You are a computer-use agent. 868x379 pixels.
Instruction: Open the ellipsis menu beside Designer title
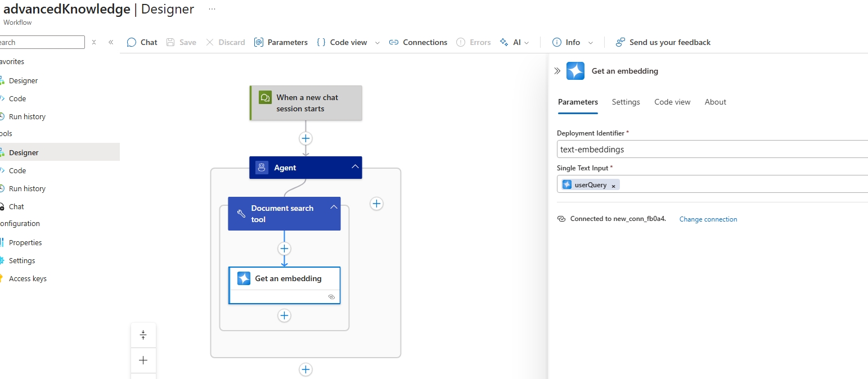tap(212, 9)
